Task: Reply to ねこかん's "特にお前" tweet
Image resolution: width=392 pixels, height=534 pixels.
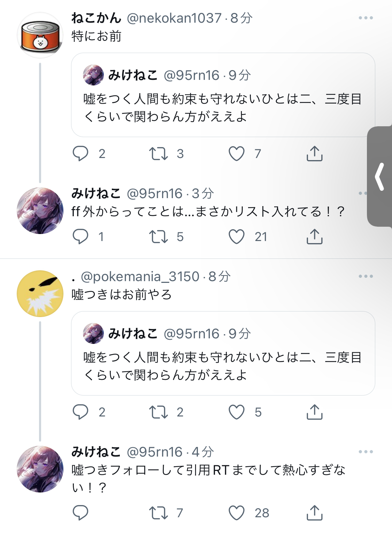Action: tap(80, 153)
